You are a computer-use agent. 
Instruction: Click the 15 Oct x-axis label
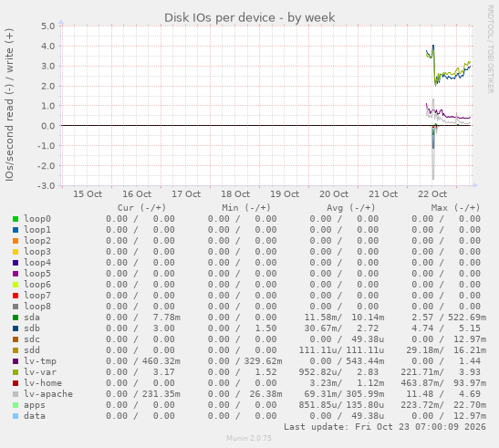tap(88, 194)
